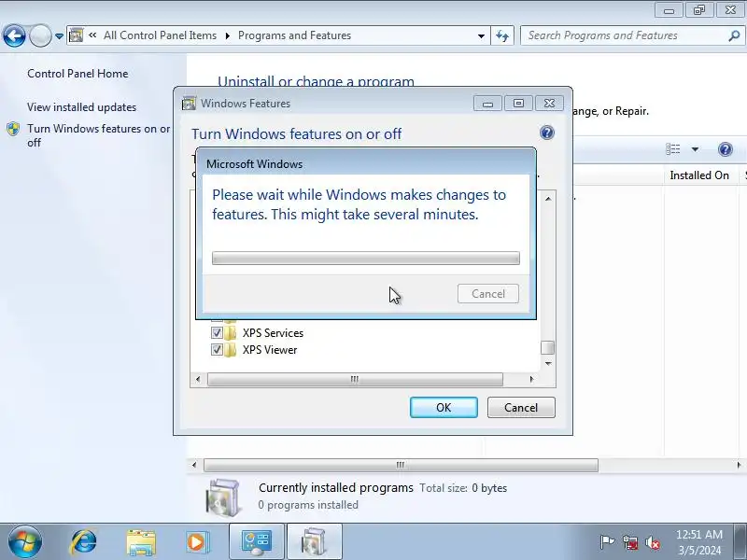Click the progress bar in Microsoft Windows dialog

[366, 258]
